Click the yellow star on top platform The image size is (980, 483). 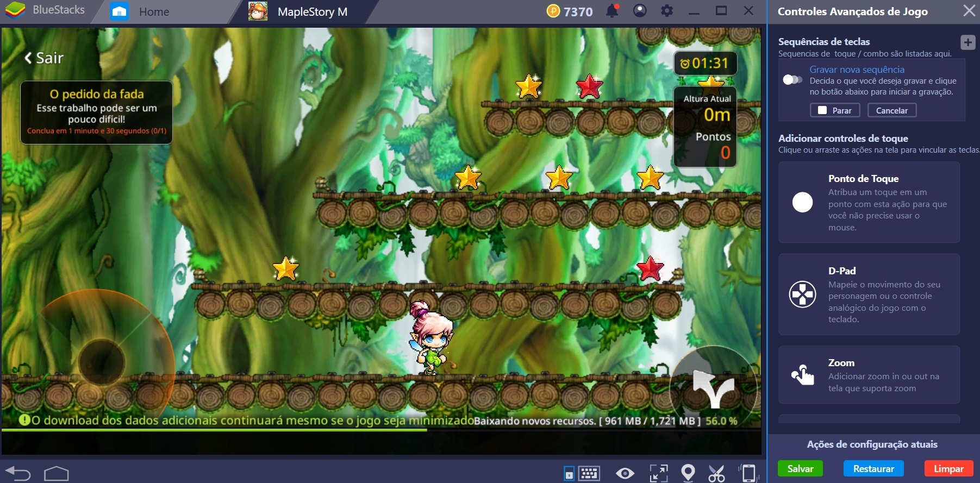tap(529, 86)
